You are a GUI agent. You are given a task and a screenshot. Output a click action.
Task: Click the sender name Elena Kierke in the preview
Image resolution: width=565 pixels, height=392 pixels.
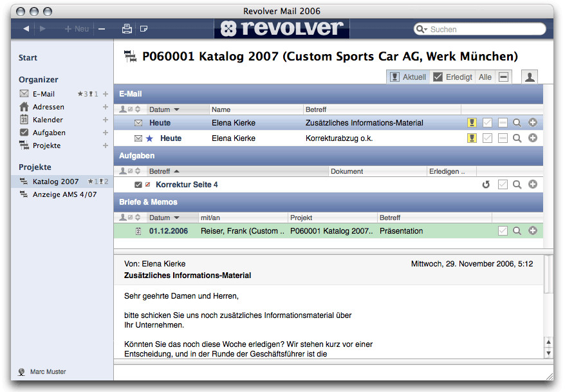[x=163, y=264]
